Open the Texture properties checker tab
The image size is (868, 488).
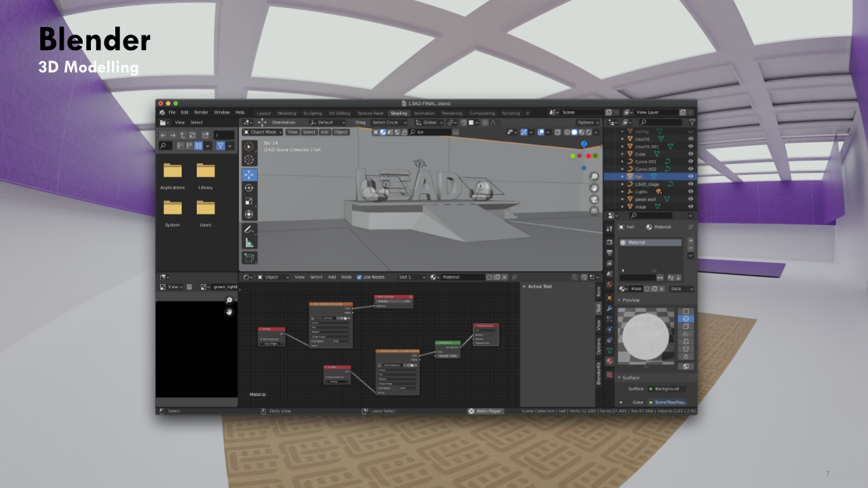pyautogui.click(x=609, y=374)
